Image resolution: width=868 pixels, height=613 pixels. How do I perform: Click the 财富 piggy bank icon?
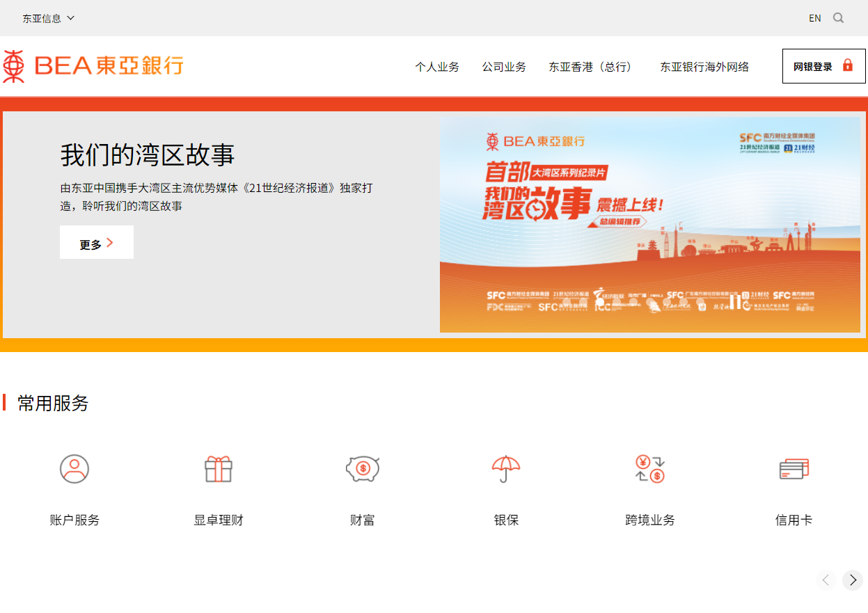[x=362, y=469]
